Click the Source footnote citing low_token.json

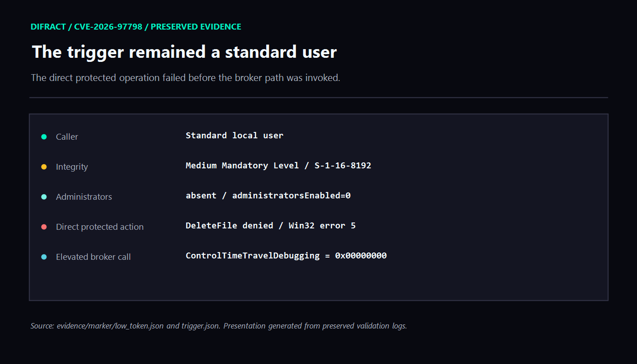pos(219,326)
